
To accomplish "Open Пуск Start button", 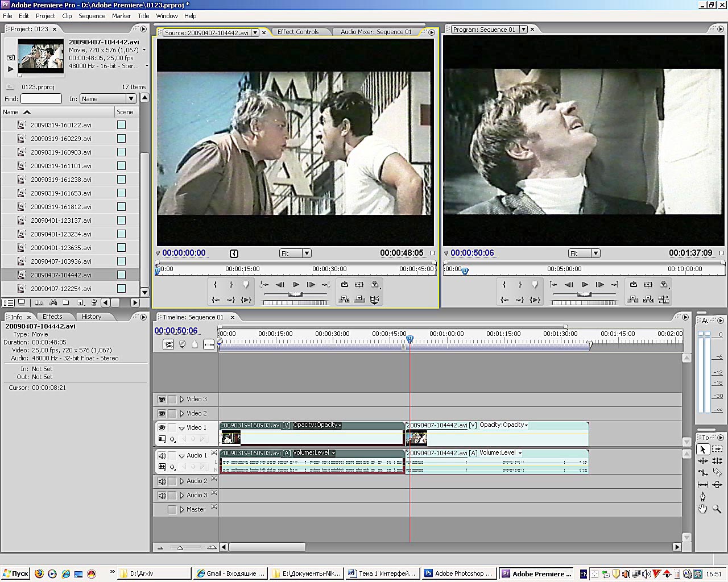I will pyautogui.click(x=15, y=573).
